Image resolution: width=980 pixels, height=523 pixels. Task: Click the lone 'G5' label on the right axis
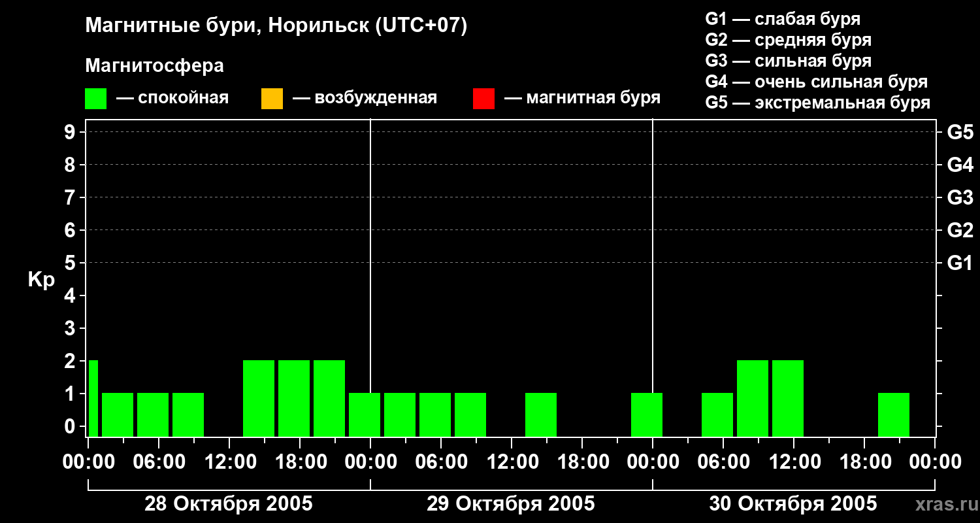pos(960,132)
